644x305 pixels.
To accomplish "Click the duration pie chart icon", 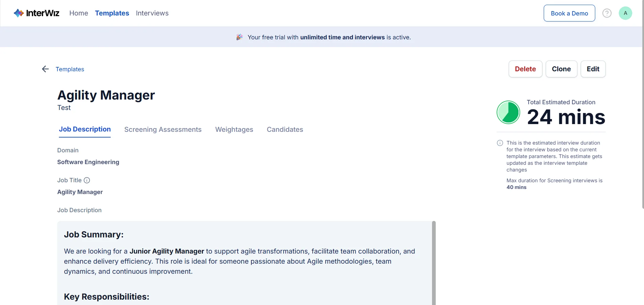I will coord(508,112).
